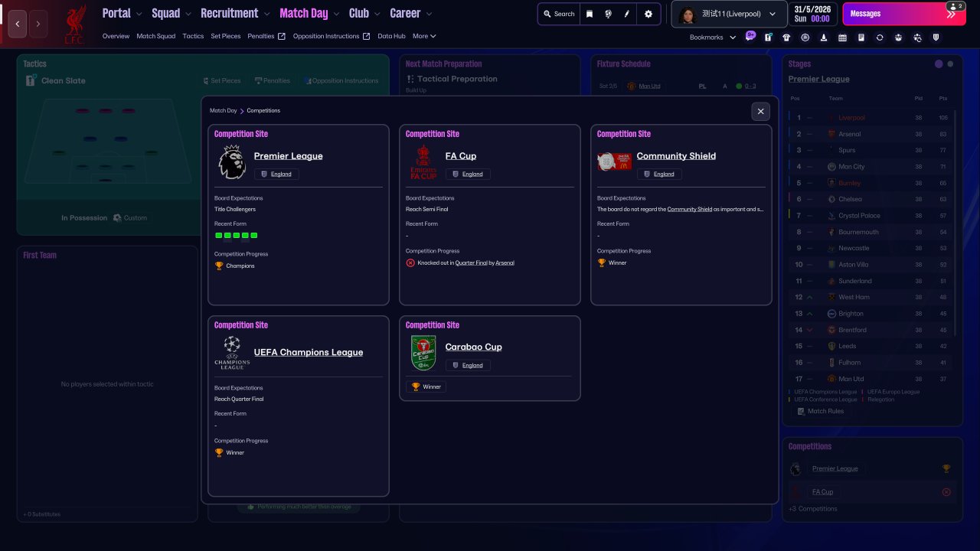Click the calendar icon in the bookmarks toolbar
This screenshot has width=980, height=551.
[x=842, y=37]
